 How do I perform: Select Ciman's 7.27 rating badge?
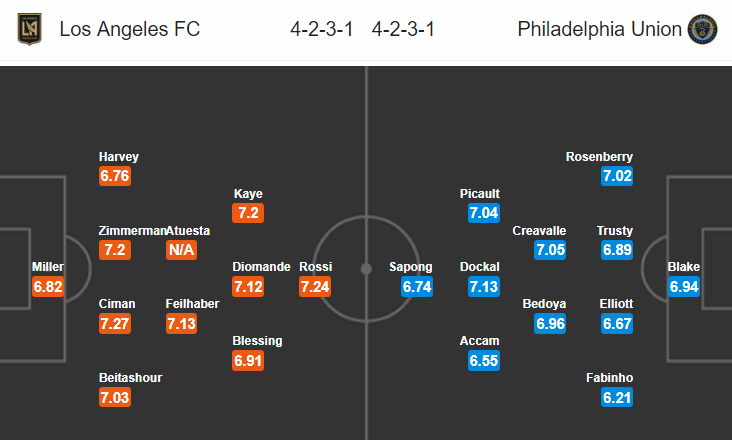115,323
